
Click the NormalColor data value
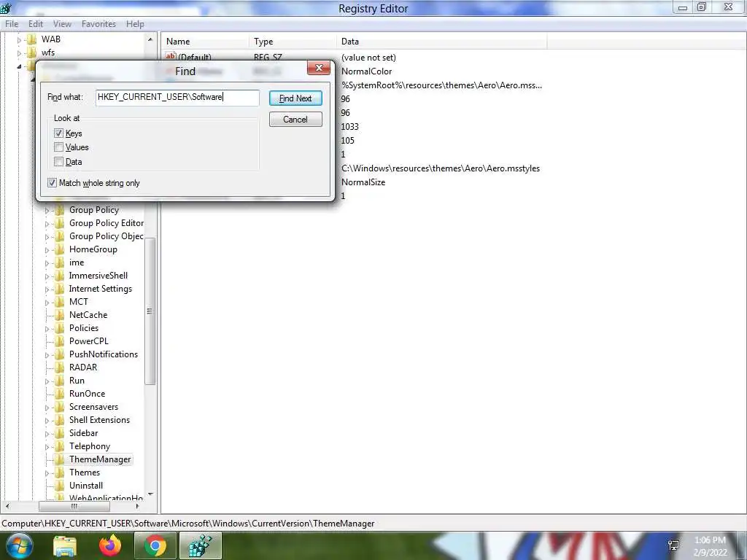pyautogui.click(x=366, y=71)
